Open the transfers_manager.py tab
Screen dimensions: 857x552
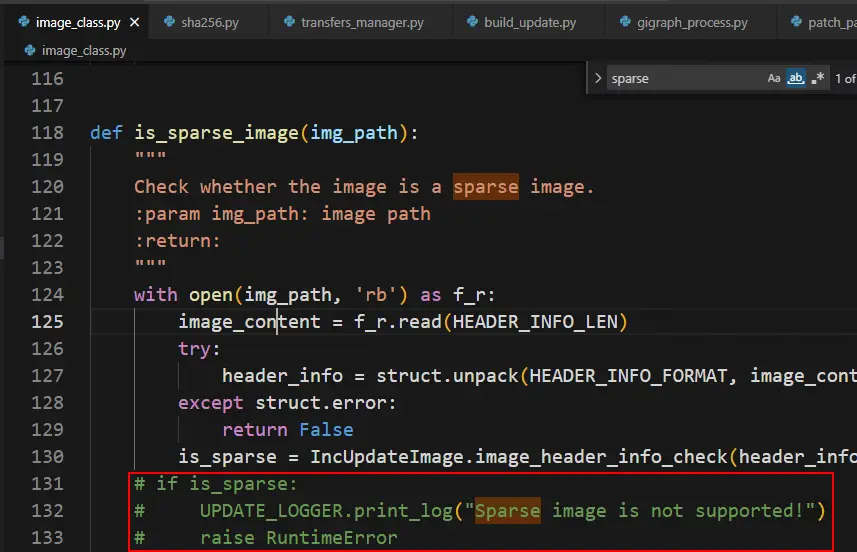[361, 22]
